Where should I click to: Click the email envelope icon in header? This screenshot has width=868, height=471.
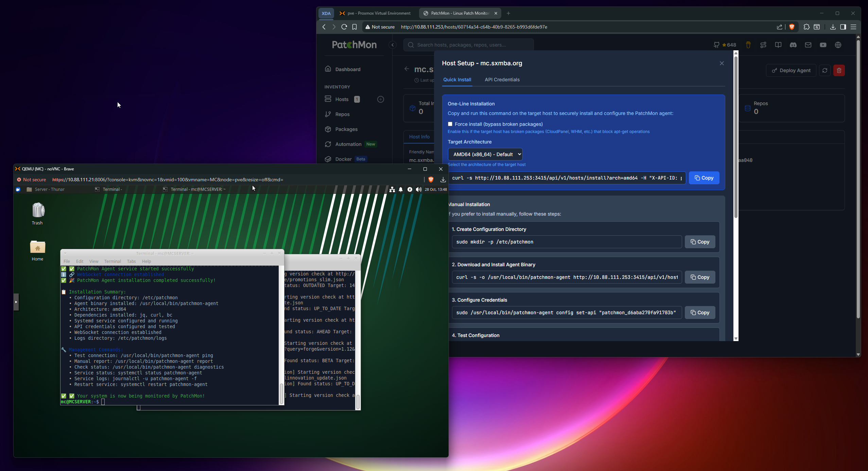pos(808,45)
